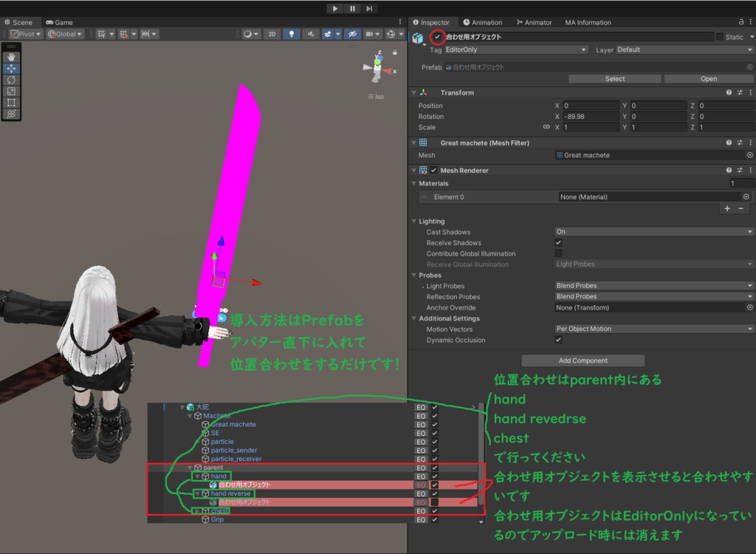Image resolution: width=756 pixels, height=554 pixels.
Task: Open the Cast Shadows dropdown
Action: [654, 232]
